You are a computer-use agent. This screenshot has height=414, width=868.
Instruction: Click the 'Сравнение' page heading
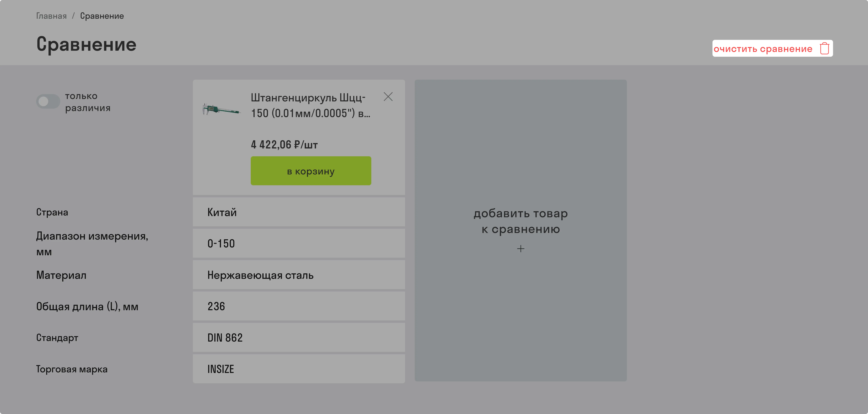coord(86,44)
